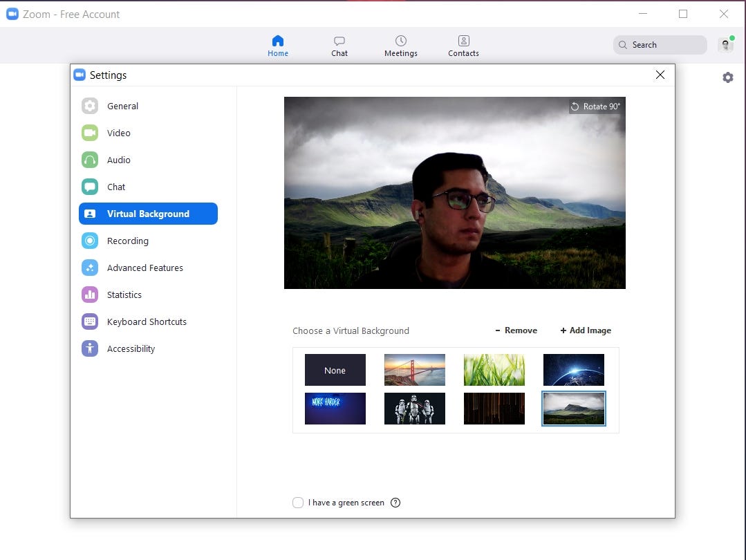Viewport: 746px width, 560px height.
Task: Choose the stormtroopers background thumbnail
Action: tap(414, 409)
